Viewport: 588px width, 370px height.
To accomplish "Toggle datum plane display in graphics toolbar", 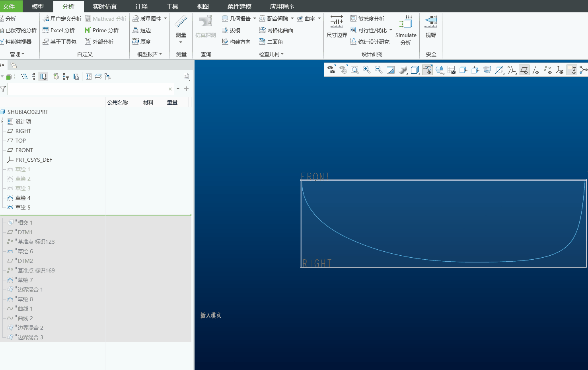I will point(524,70).
